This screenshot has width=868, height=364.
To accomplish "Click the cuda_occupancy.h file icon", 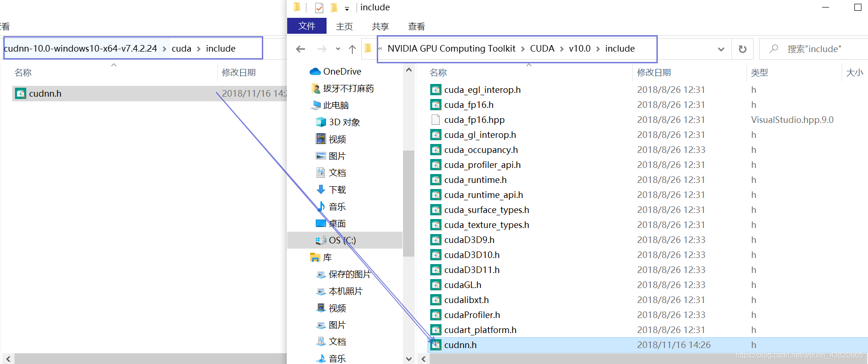I will tap(435, 150).
